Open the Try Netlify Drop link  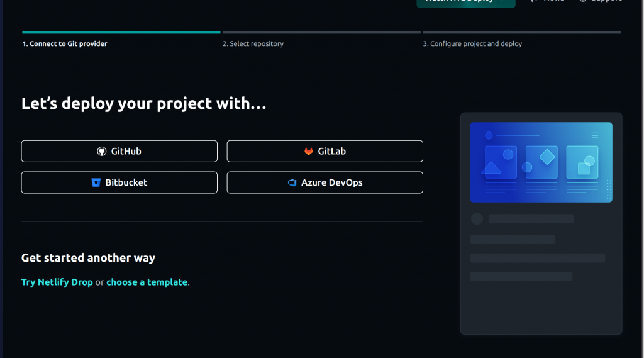point(57,282)
